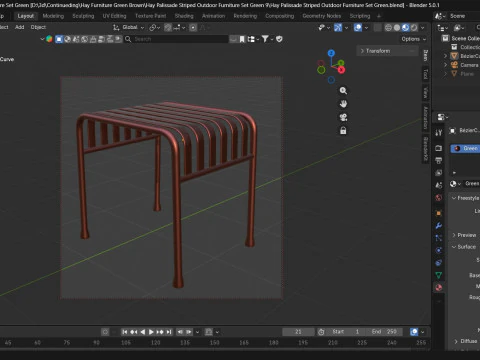
Task: Toggle camera view with the camera icon
Action: click(x=343, y=117)
